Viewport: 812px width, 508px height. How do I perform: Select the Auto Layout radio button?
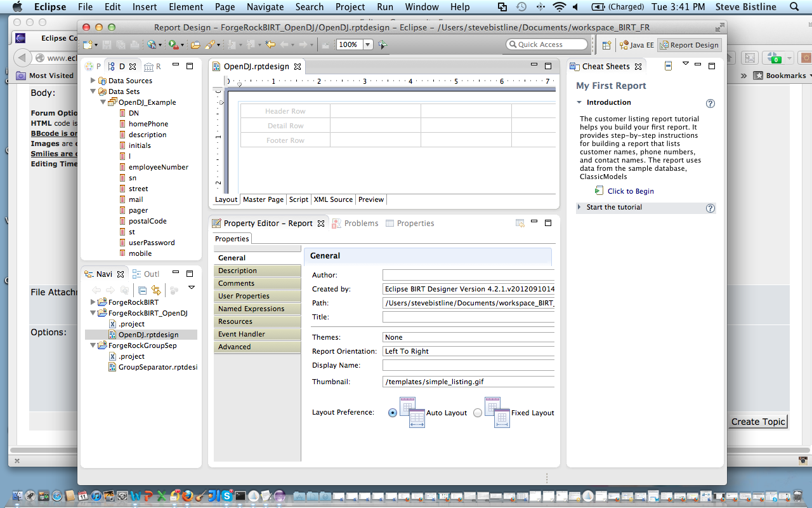click(x=393, y=413)
